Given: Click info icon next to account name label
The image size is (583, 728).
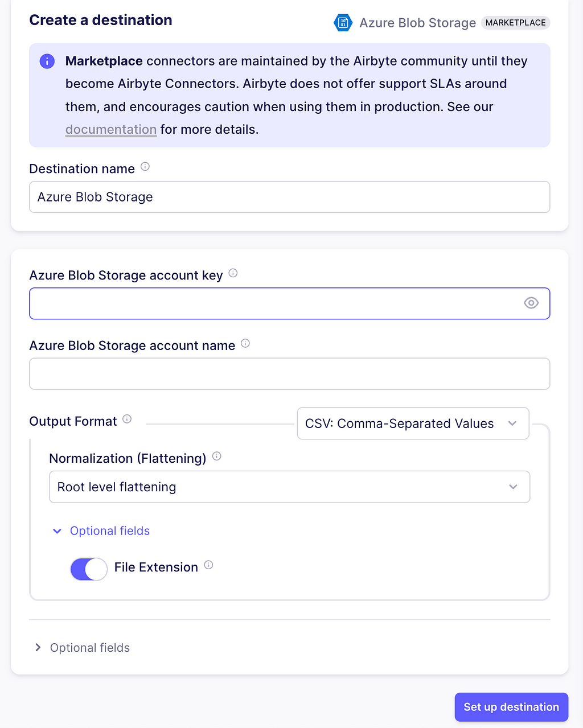Looking at the screenshot, I should click(x=245, y=343).
